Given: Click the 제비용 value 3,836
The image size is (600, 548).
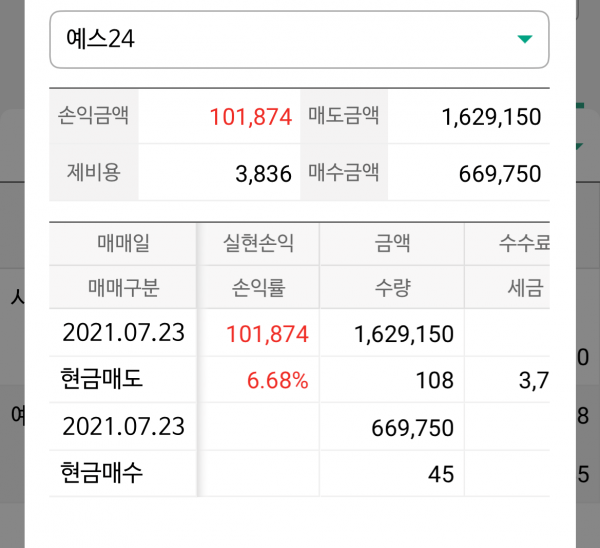Looking at the screenshot, I should 263,174.
